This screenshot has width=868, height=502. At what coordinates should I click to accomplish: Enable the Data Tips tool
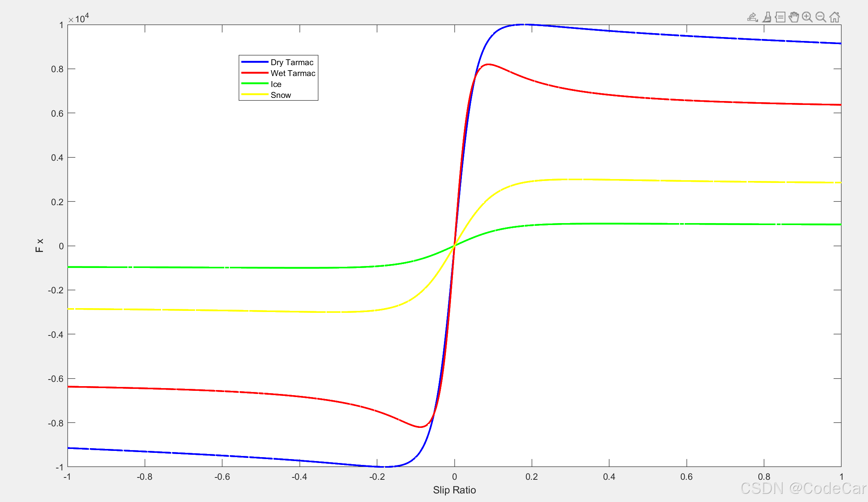[780, 17]
